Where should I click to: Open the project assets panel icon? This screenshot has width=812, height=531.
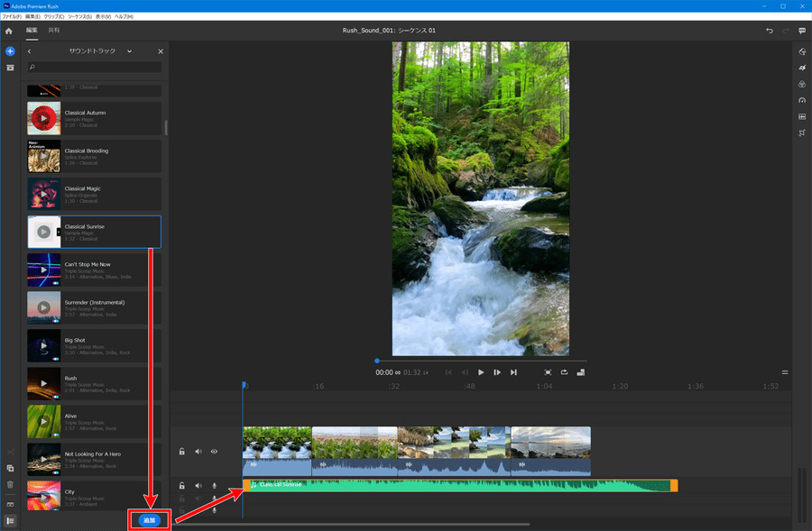10,68
